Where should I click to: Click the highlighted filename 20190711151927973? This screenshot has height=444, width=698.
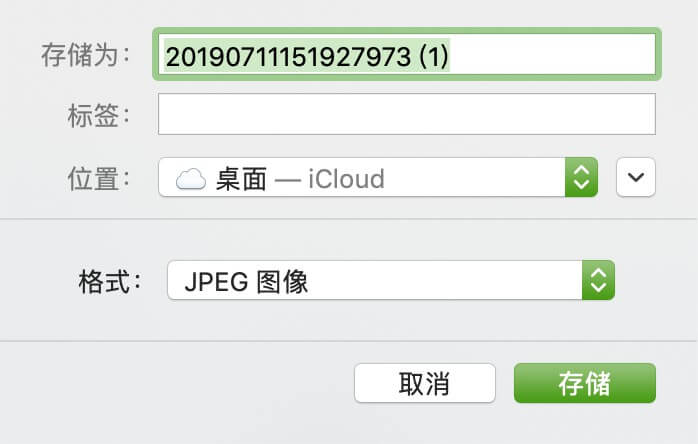[x=288, y=57]
